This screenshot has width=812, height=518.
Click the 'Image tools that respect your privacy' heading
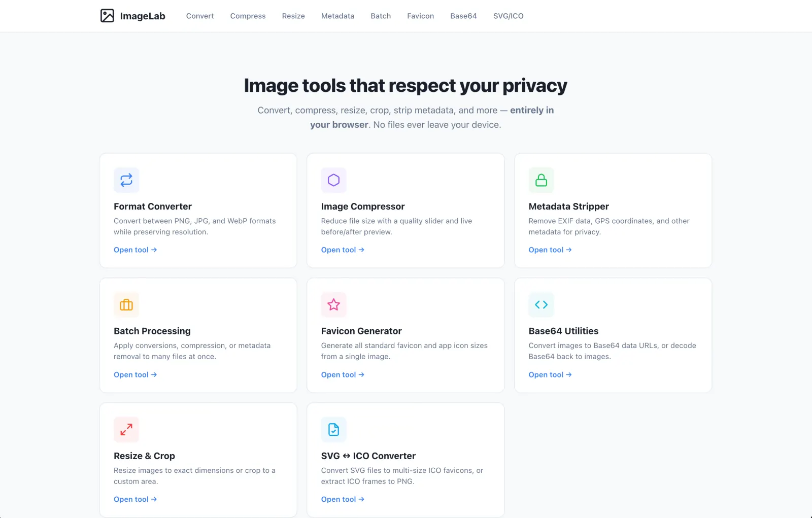[x=405, y=86]
